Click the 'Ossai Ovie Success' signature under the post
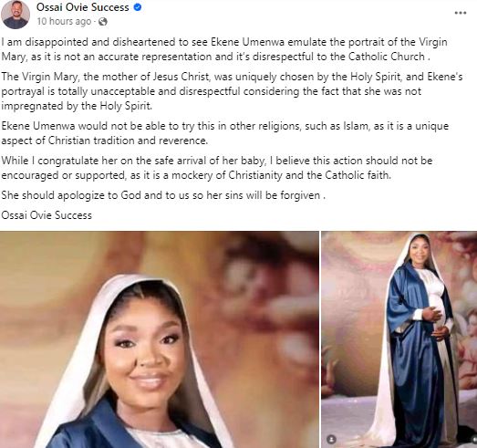 click(47, 215)
